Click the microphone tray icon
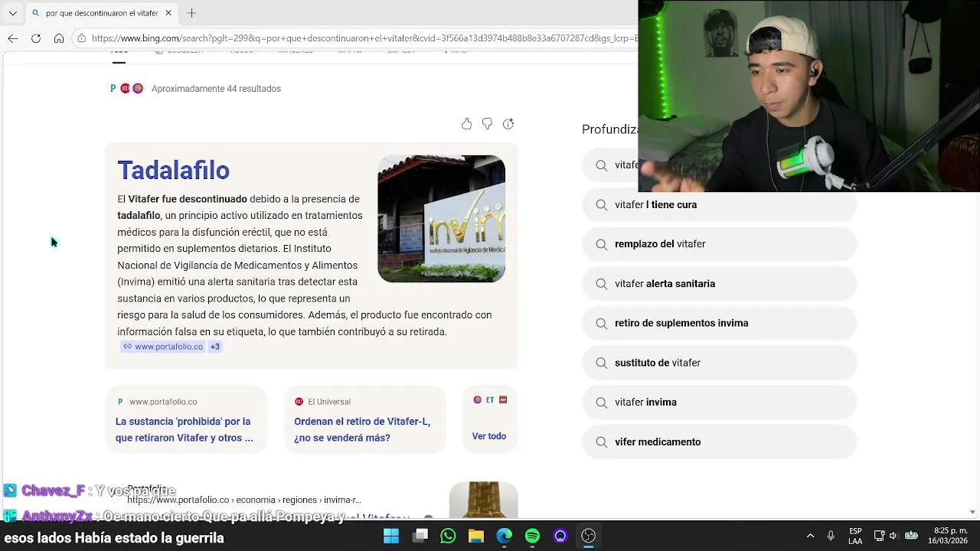This screenshot has width=980, height=551. pyautogui.click(x=831, y=536)
